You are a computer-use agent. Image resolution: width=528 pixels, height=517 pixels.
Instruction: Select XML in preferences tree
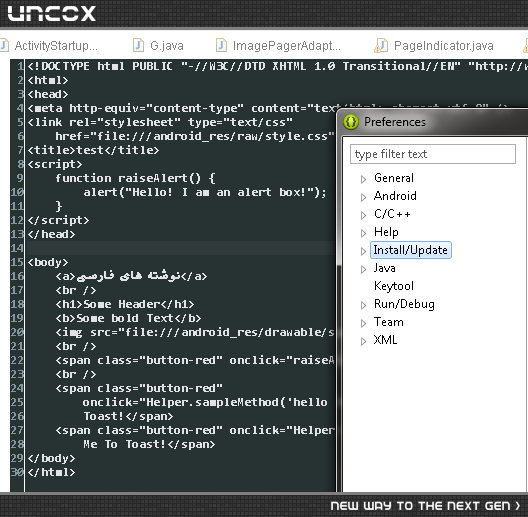pyautogui.click(x=385, y=340)
